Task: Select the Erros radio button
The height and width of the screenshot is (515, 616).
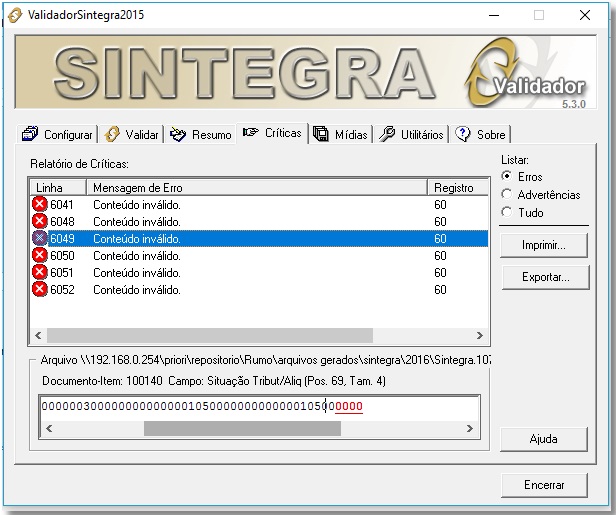Action: (x=507, y=176)
